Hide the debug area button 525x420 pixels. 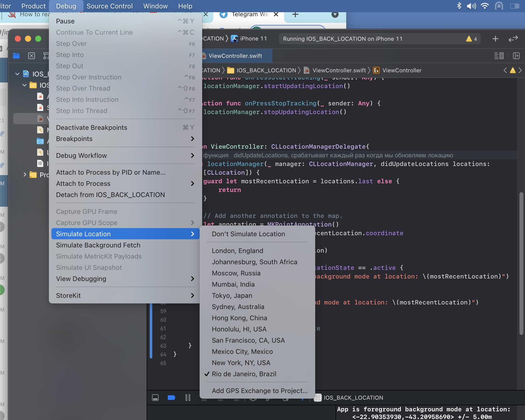pyautogui.click(x=155, y=397)
